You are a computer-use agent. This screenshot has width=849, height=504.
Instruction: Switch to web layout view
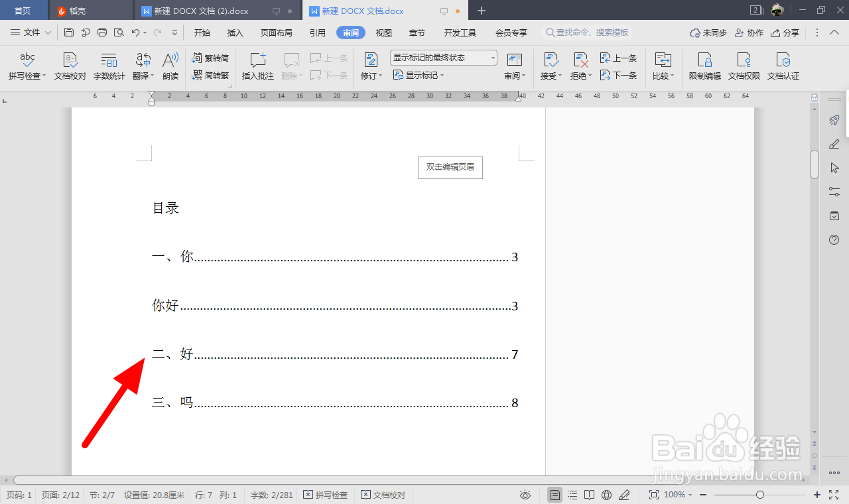tap(606, 495)
